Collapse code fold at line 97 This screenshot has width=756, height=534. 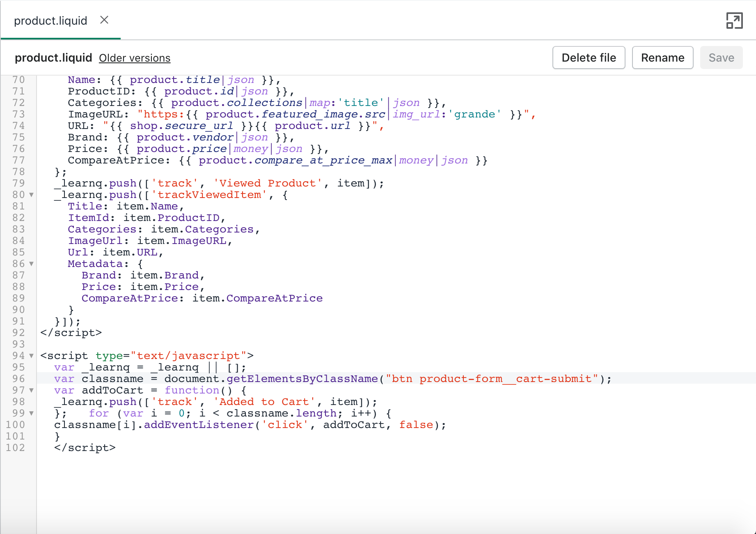tap(31, 390)
